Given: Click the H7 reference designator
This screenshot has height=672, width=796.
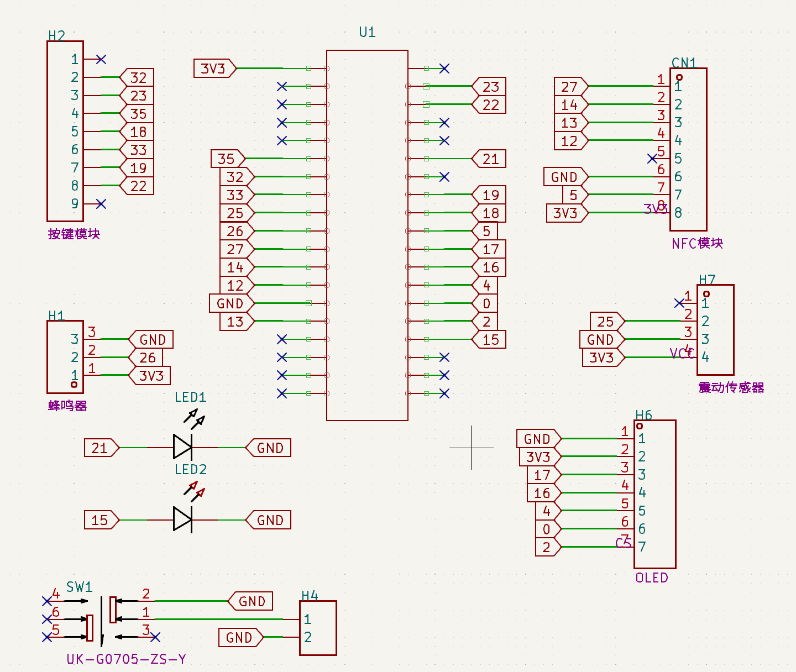Looking at the screenshot, I should (708, 279).
